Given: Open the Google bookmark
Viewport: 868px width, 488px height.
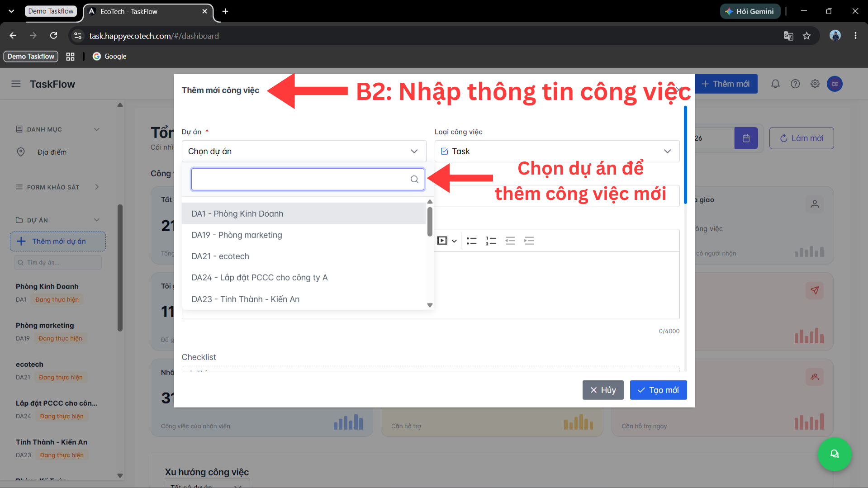Looking at the screenshot, I should pos(109,57).
